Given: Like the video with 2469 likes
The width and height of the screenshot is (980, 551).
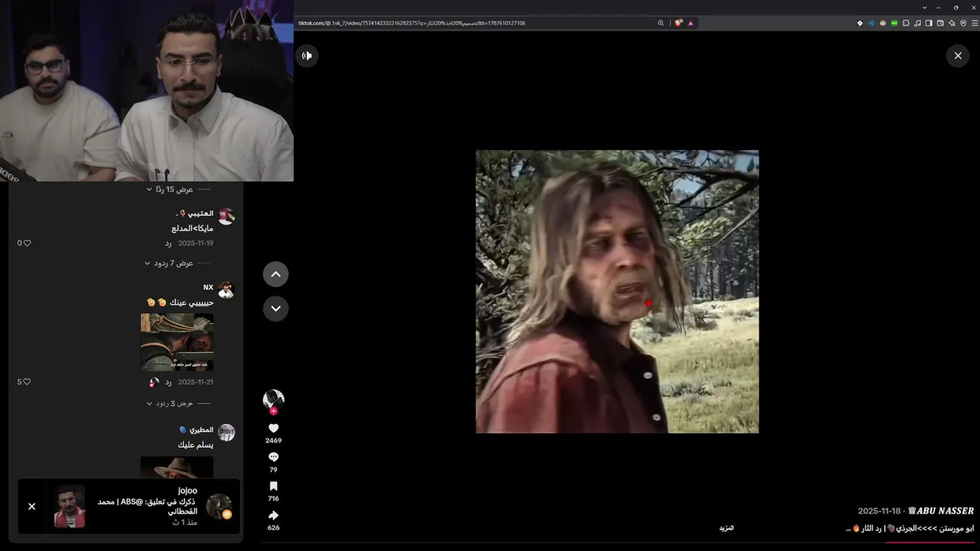Looking at the screenshot, I should [273, 429].
